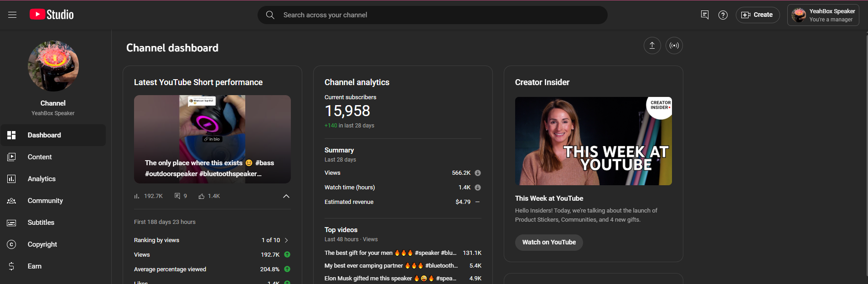Image resolution: width=868 pixels, height=284 pixels.
Task: Open 'The best gift for your men' video
Action: point(390,253)
